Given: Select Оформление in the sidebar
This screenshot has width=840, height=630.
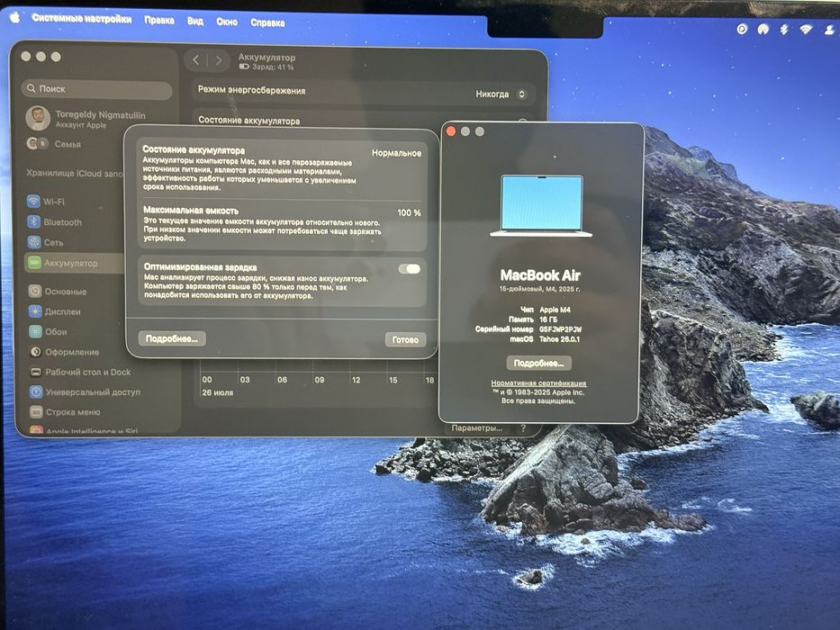Looking at the screenshot, I should click(x=64, y=352).
